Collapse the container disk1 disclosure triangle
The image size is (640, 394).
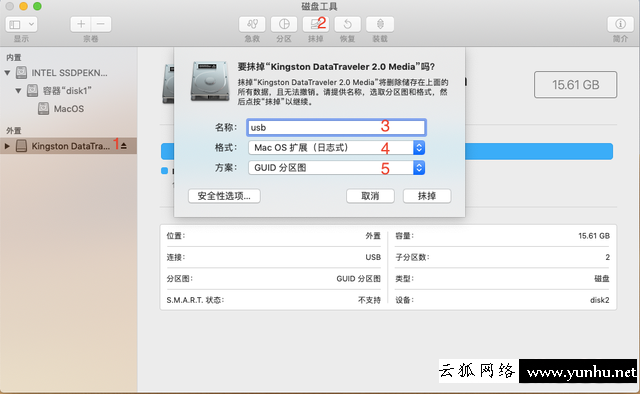pyautogui.click(x=18, y=91)
